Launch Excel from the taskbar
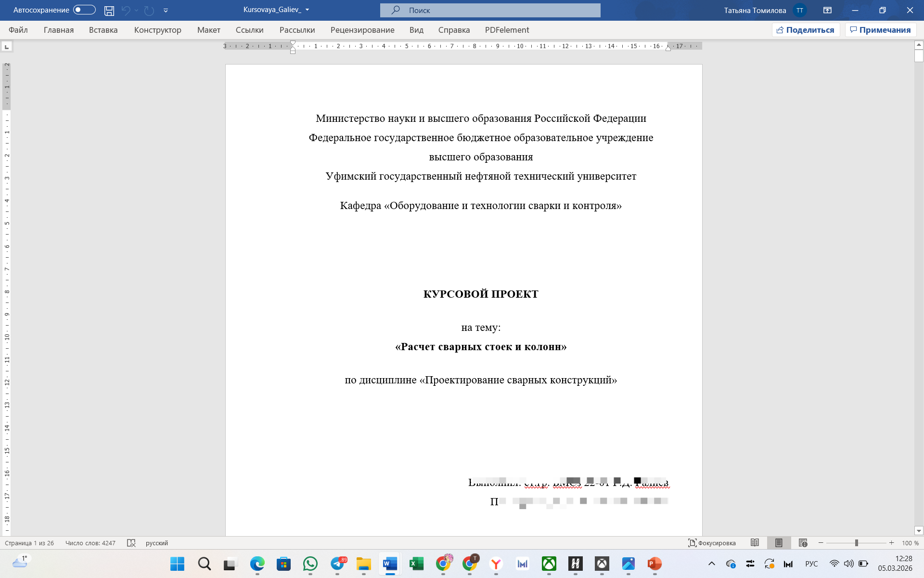The height and width of the screenshot is (578, 924). coord(416,564)
